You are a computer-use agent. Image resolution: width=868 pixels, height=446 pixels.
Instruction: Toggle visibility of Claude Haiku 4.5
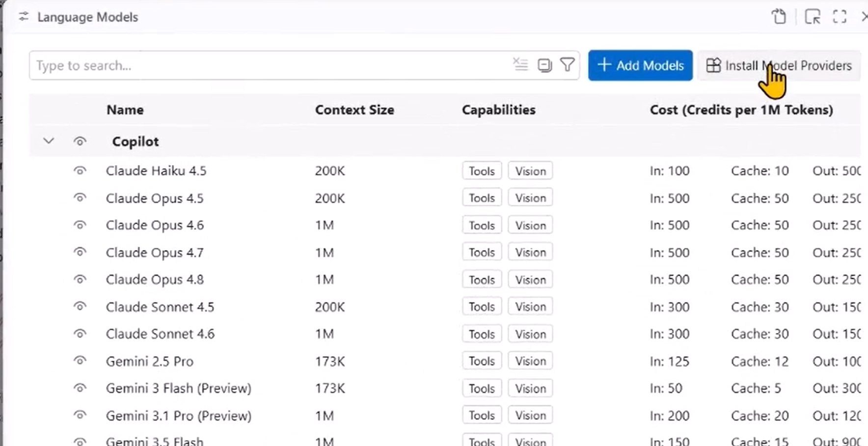click(80, 170)
